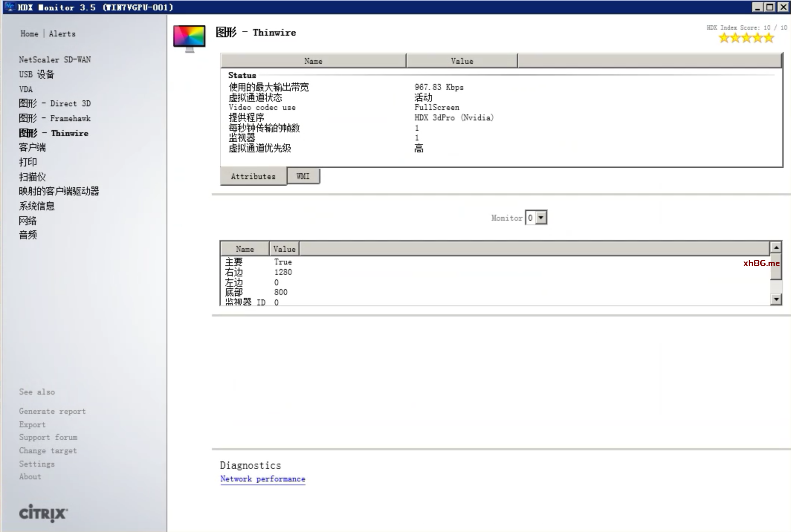
Task: Select 网络 in sidebar
Action: pyautogui.click(x=28, y=221)
